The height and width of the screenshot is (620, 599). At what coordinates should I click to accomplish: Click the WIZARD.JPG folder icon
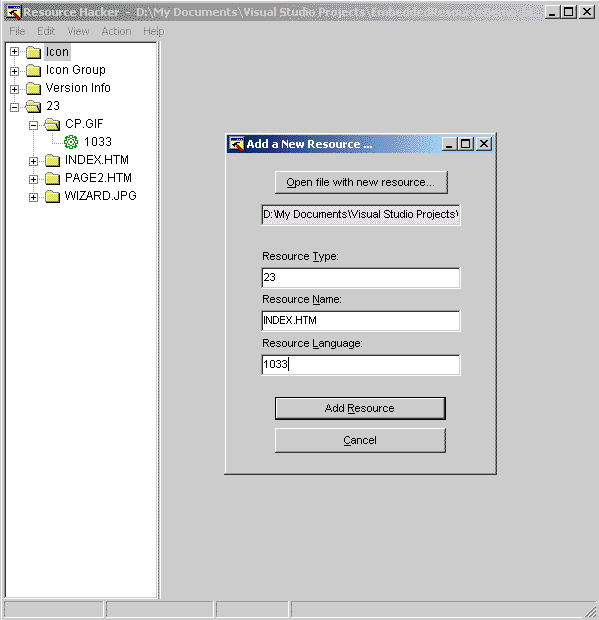pos(52,196)
